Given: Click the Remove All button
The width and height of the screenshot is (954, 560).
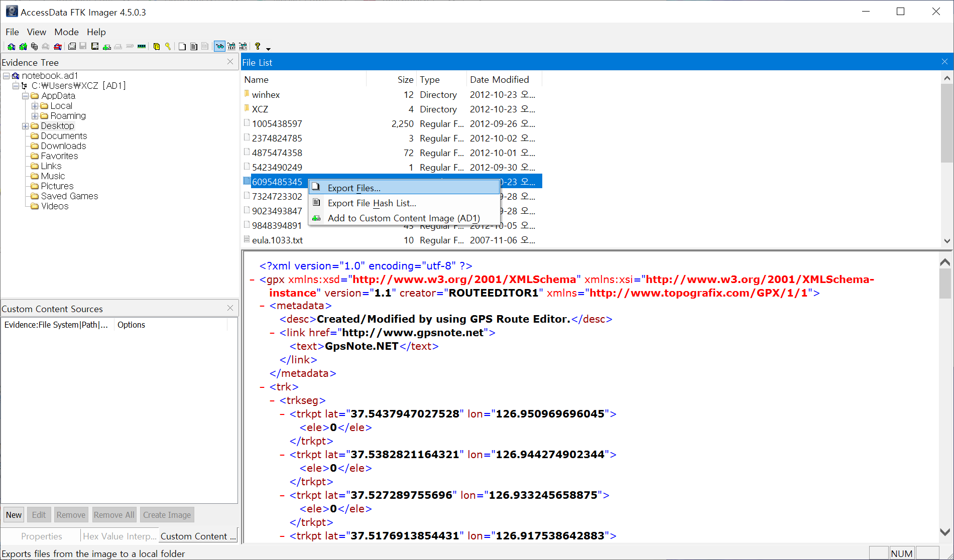Looking at the screenshot, I should pyautogui.click(x=114, y=514).
